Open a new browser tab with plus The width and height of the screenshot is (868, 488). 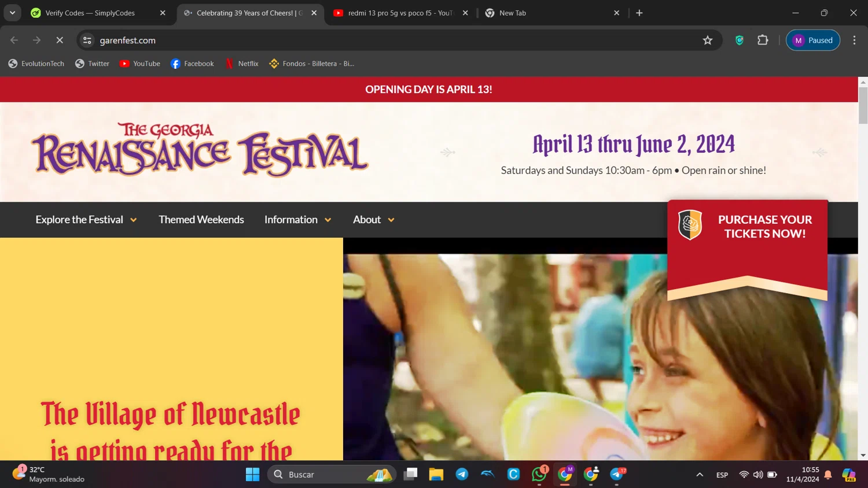pos(639,13)
